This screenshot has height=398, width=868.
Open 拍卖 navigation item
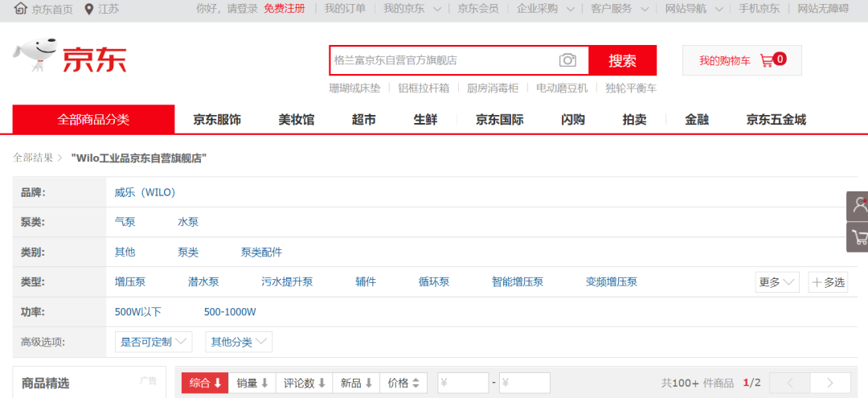coord(634,120)
